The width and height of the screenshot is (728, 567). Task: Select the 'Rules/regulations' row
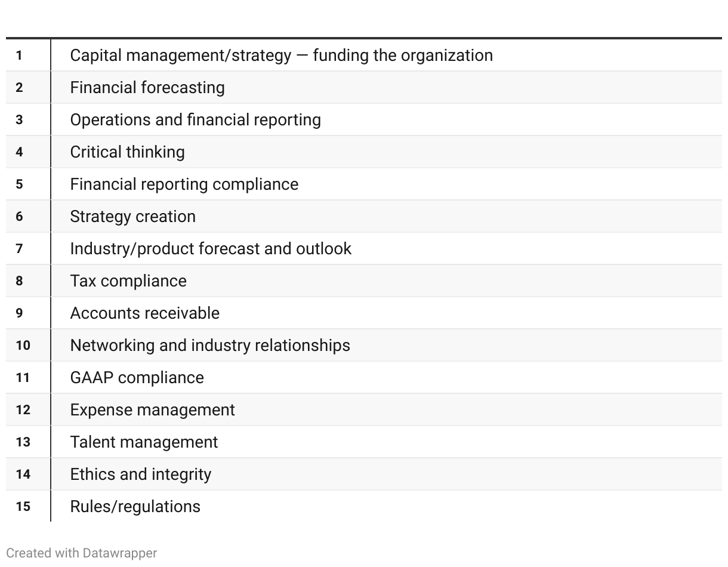pos(364,506)
